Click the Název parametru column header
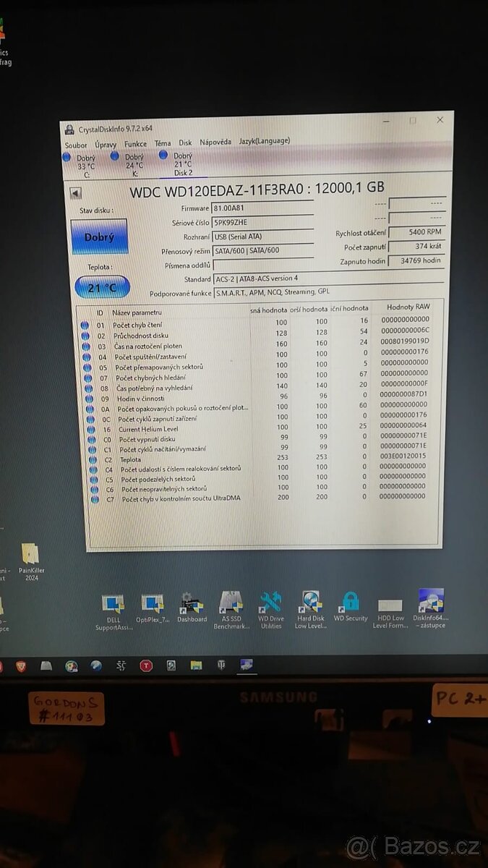The height and width of the screenshot is (868, 488). (137, 312)
